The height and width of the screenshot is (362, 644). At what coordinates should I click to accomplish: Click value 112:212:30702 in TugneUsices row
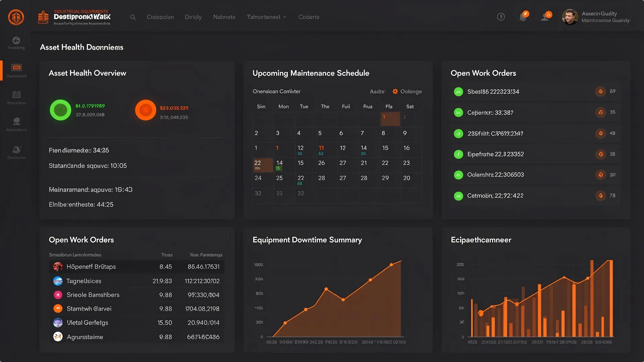point(202,281)
